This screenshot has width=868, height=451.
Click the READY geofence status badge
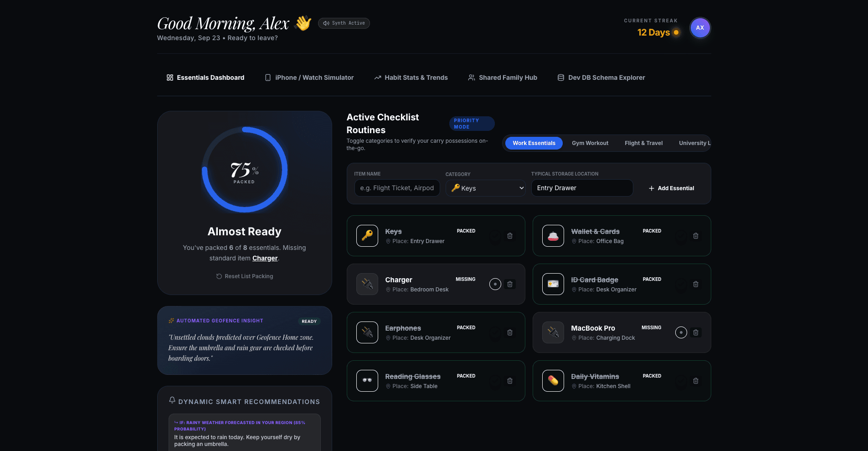pyautogui.click(x=309, y=321)
